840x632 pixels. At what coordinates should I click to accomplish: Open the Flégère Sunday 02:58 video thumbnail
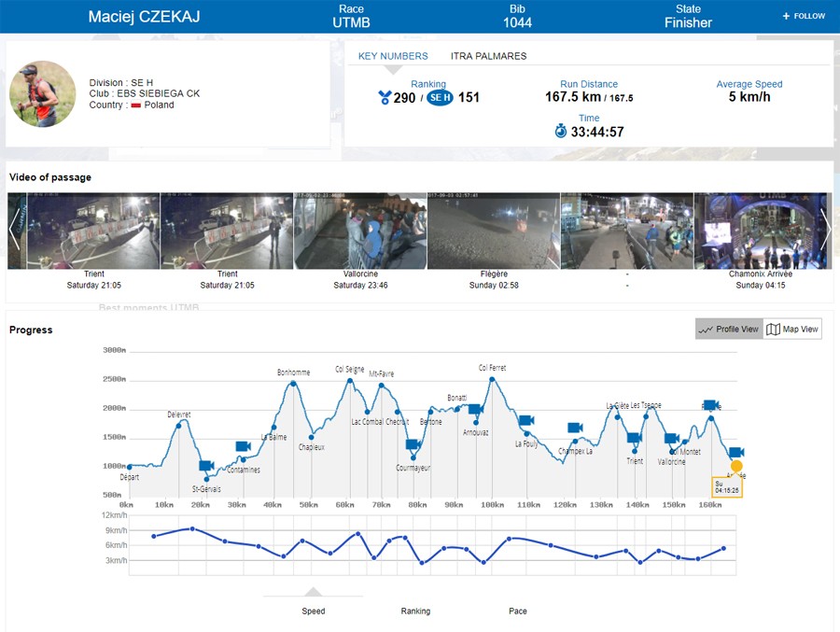click(x=494, y=232)
